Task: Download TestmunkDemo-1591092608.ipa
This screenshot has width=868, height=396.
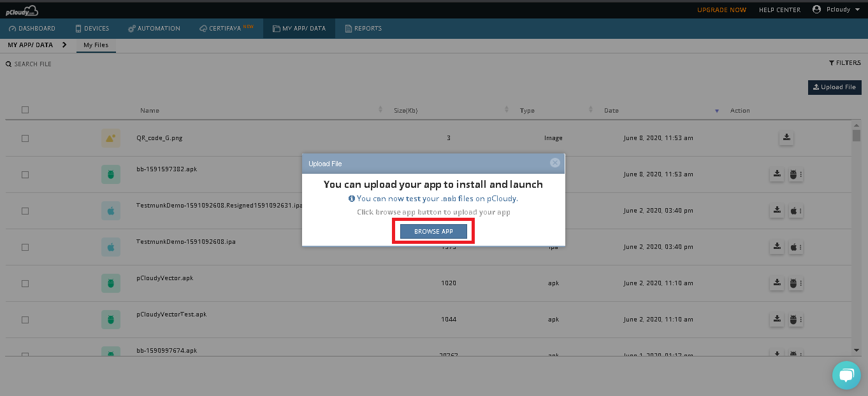Action: pos(777,246)
